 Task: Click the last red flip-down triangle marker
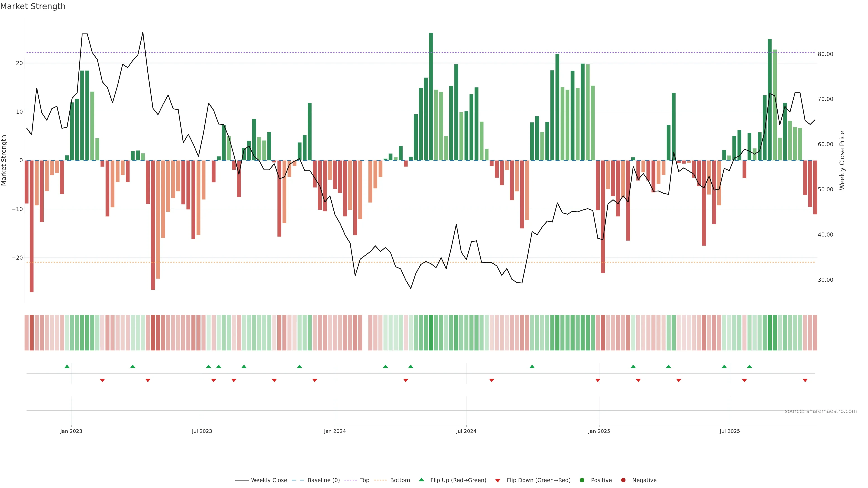(805, 380)
